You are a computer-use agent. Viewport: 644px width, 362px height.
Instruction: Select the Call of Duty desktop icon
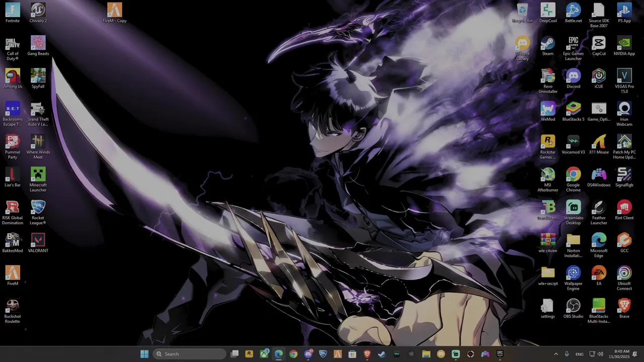13,48
